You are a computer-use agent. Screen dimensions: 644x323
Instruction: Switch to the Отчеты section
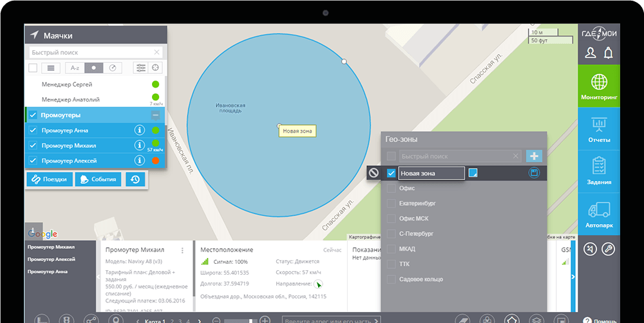(x=598, y=129)
